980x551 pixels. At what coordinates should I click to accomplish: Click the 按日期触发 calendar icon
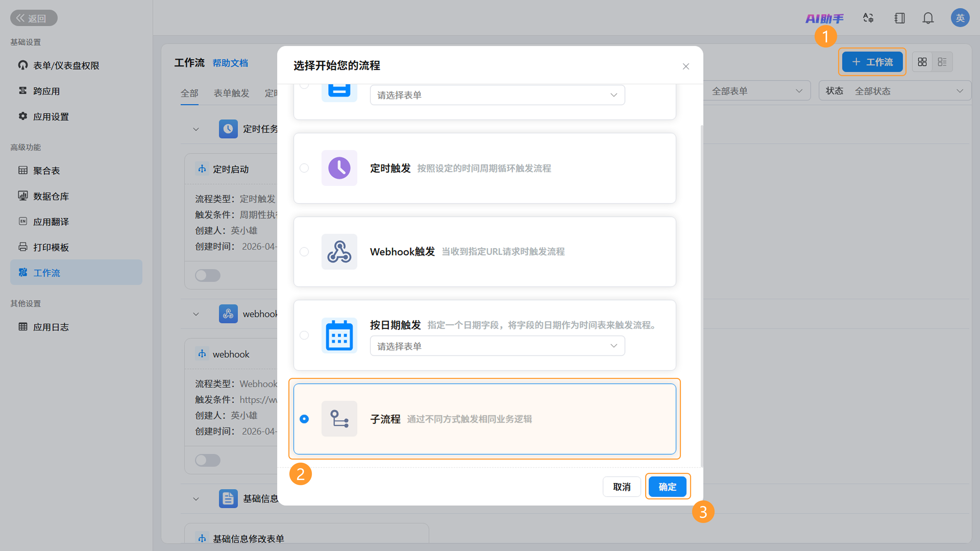(339, 335)
